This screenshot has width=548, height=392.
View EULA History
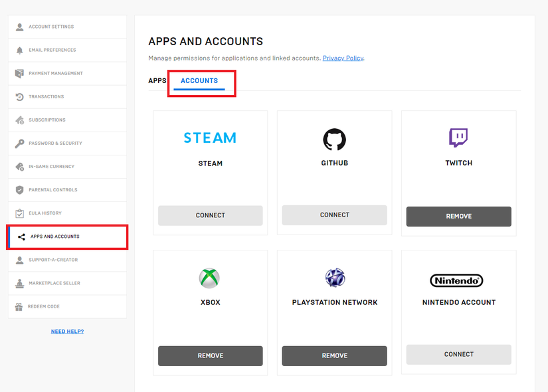tap(68, 213)
